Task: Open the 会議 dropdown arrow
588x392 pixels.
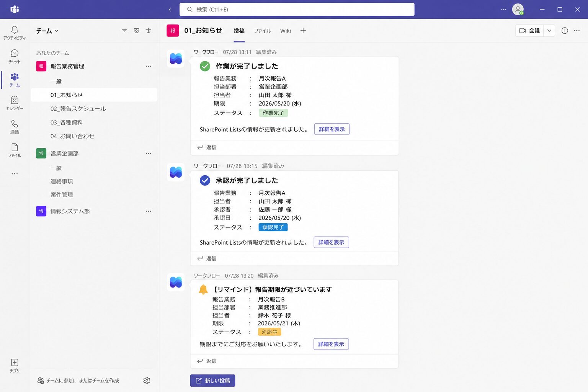Action: pyautogui.click(x=549, y=31)
